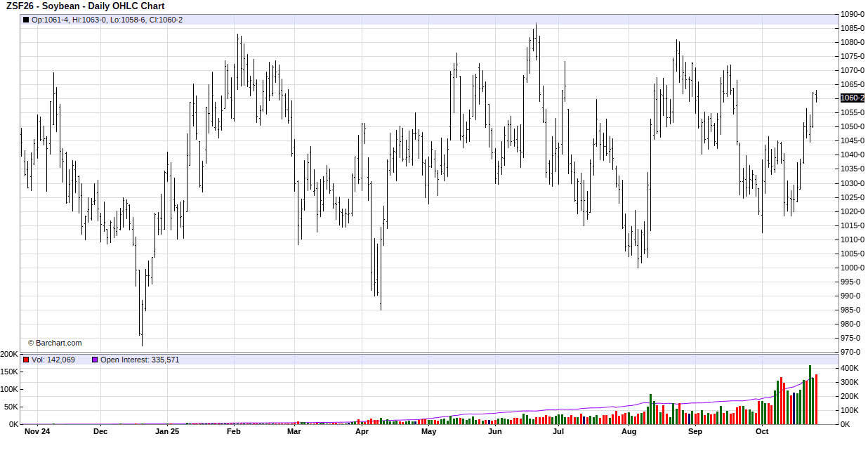Image resolution: width=868 pixels, height=453 pixels.
Task: Click the 1090-0 price axis label
Action: pos(852,14)
